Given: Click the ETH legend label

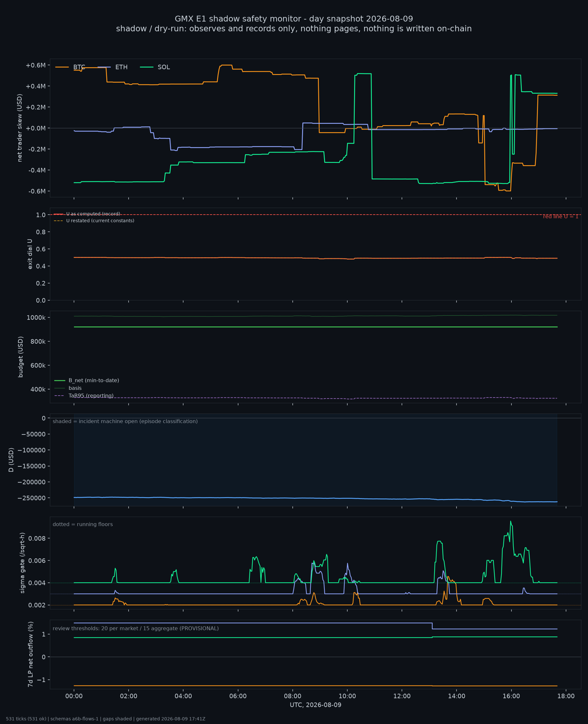Looking at the screenshot, I should [x=121, y=67].
